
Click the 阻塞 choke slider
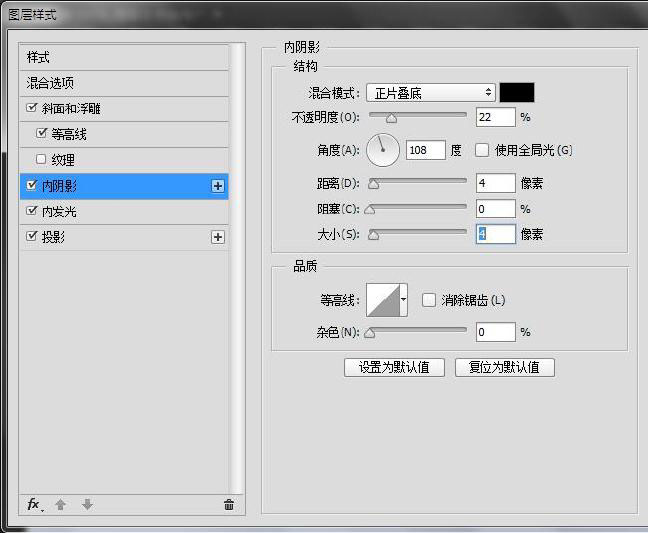point(416,208)
